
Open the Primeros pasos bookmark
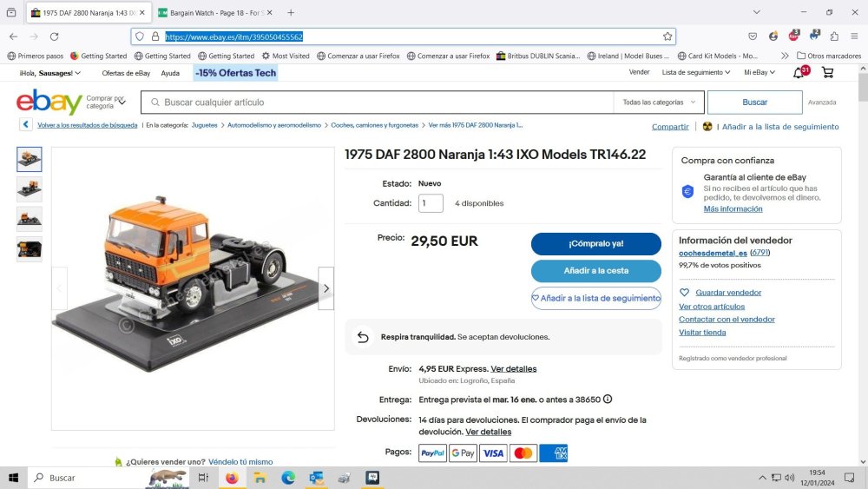click(x=36, y=56)
